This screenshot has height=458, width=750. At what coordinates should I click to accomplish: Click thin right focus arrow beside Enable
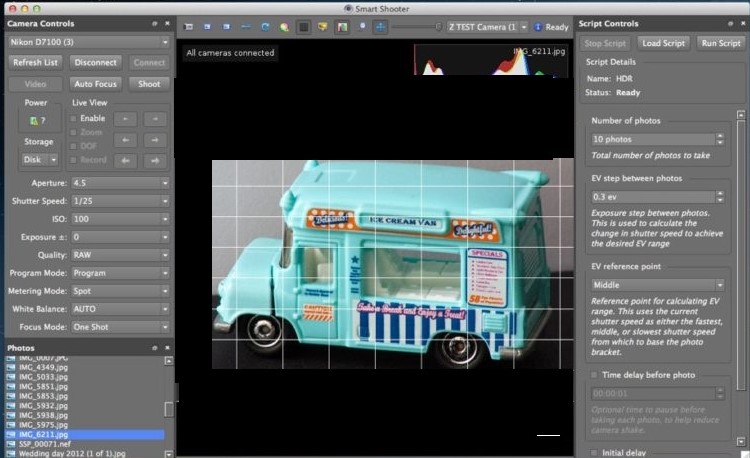pos(155,119)
